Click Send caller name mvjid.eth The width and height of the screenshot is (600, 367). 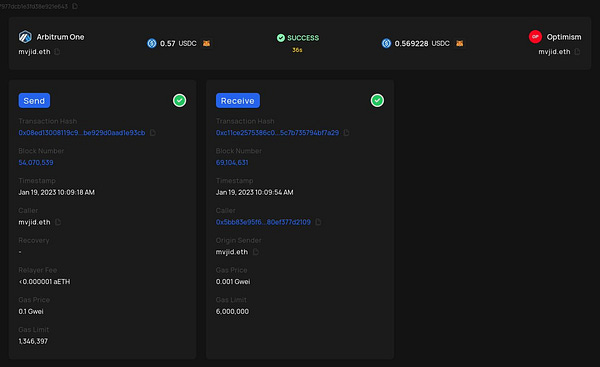click(x=34, y=222)
